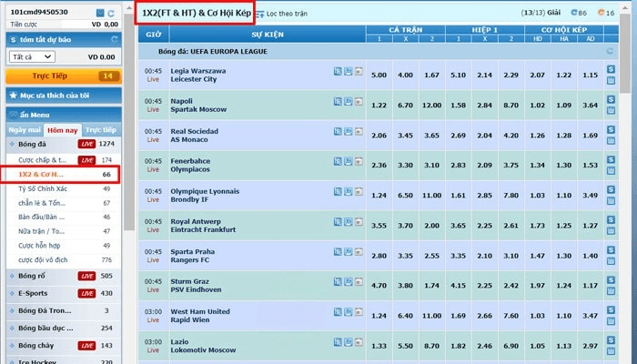Open live score icon for Legia Warszawa match
Image resolution: width=637 pixels, height=364 pixels.
pyautogui.click(x=349, y=71)
